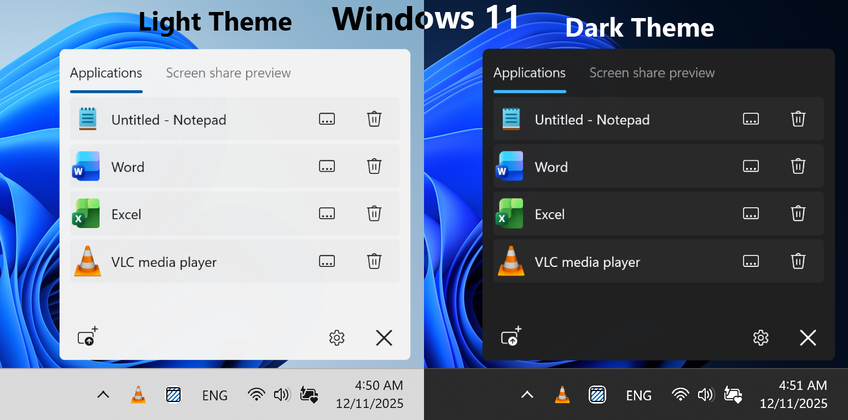
Task: Click add application icon in light theme panel
Action: 88,336
